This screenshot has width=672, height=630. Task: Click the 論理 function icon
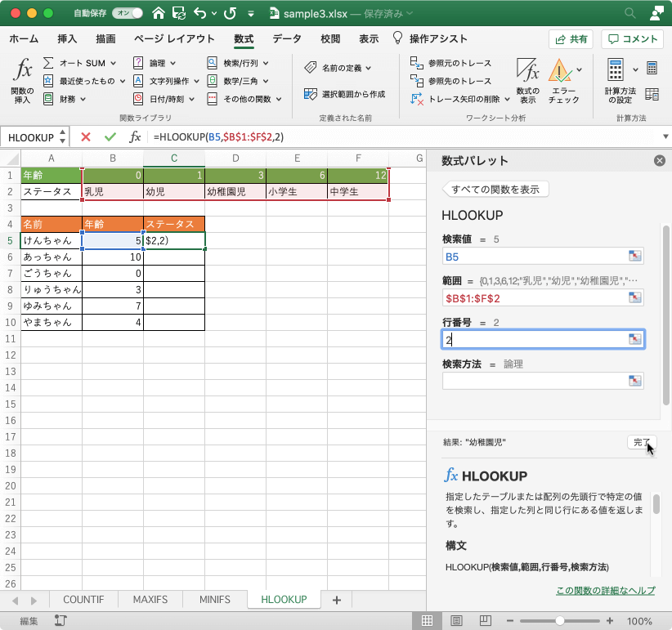pos(138,63)
